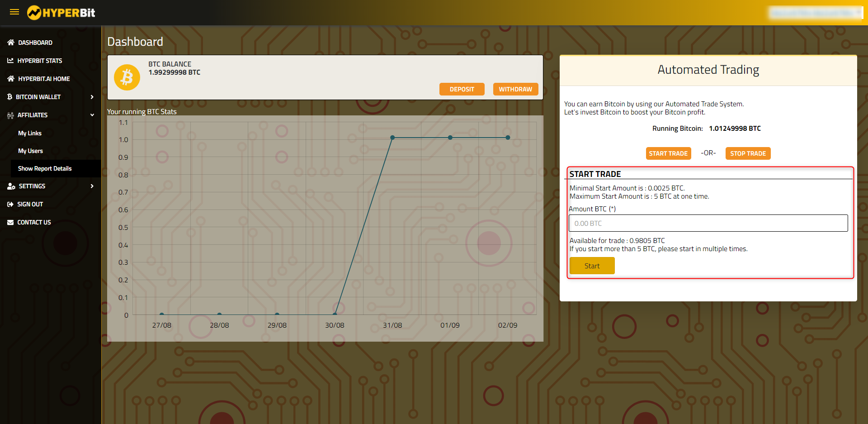Click the Maximum Start Amount text
The height and width of the screenshot is (424, 868).
click(639, 196)
